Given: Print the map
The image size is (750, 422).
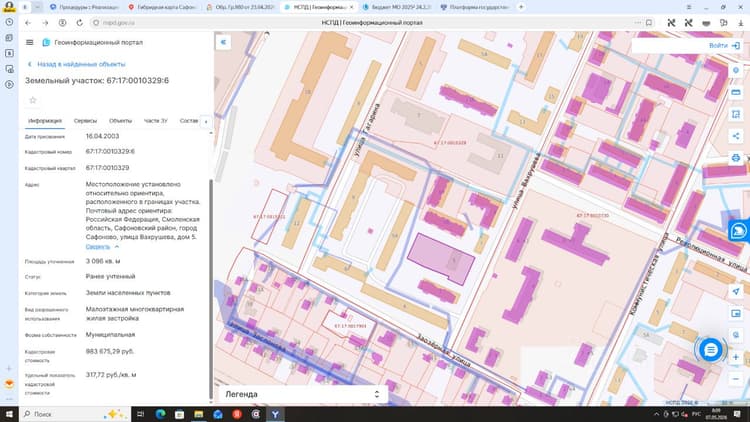Looking at the screenshot, I should pyautogui.click(x=736, y=158).
